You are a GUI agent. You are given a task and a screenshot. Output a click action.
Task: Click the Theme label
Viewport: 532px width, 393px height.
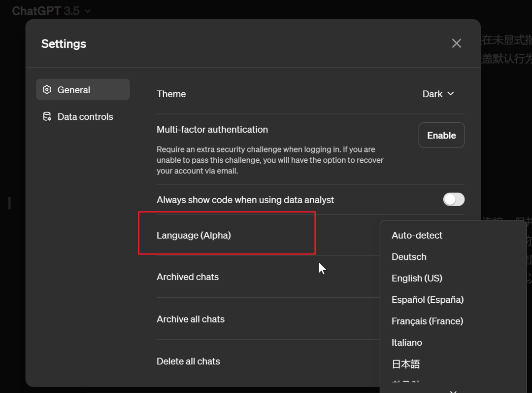171,94
